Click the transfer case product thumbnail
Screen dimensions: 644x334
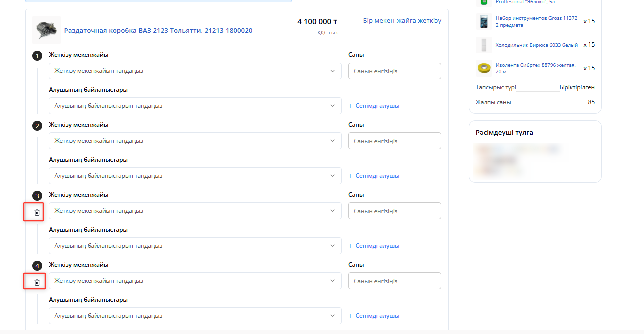click(x=46, y=30)
